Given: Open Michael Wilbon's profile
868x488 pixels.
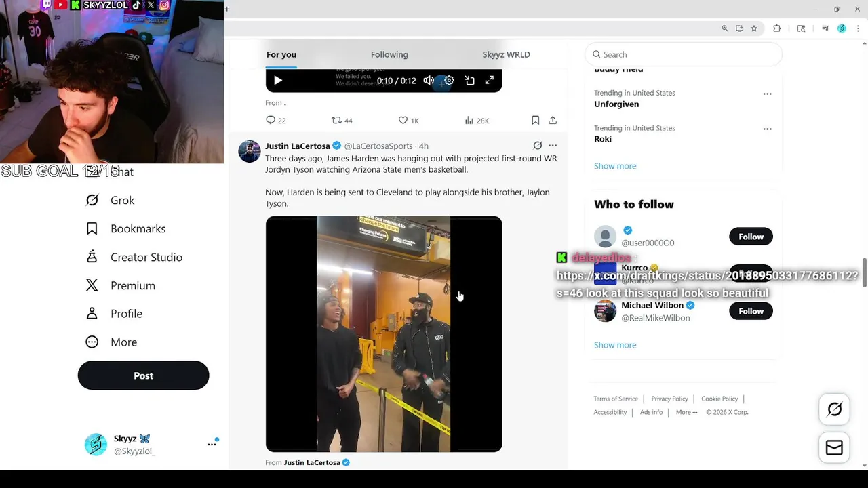Looking at the screenshot, I should pyautogui.click(x=652, y=305).
